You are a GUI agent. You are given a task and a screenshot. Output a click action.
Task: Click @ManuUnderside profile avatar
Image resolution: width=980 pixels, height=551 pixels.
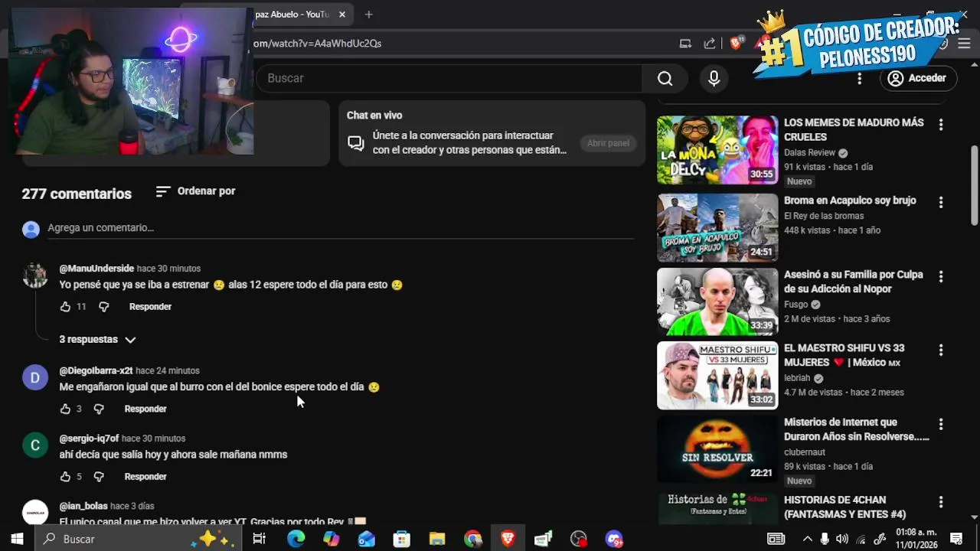pos(34,275)
